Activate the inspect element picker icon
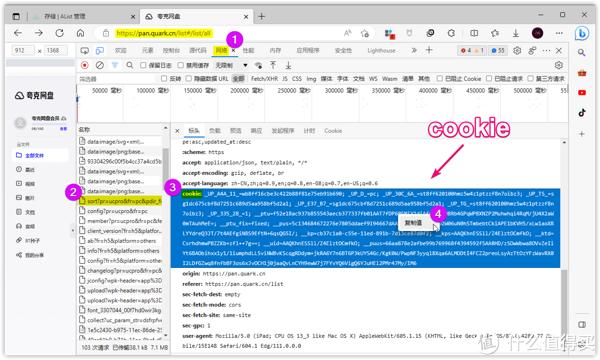600x360 pixels. [85, 50]
